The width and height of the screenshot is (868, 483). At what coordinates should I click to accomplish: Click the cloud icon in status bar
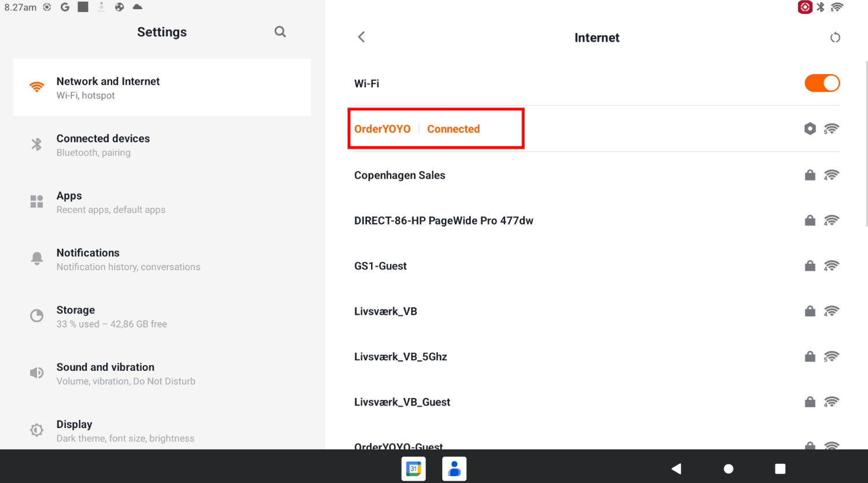(x=138, y=7)
